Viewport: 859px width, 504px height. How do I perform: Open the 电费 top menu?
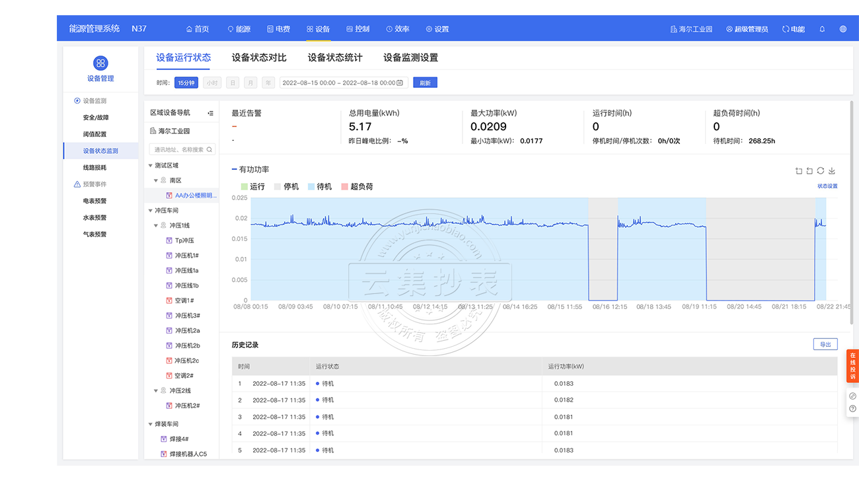pos(278,29)
